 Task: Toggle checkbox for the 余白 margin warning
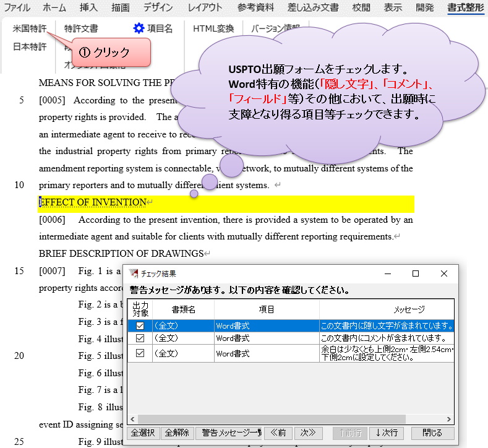point(140,353)
